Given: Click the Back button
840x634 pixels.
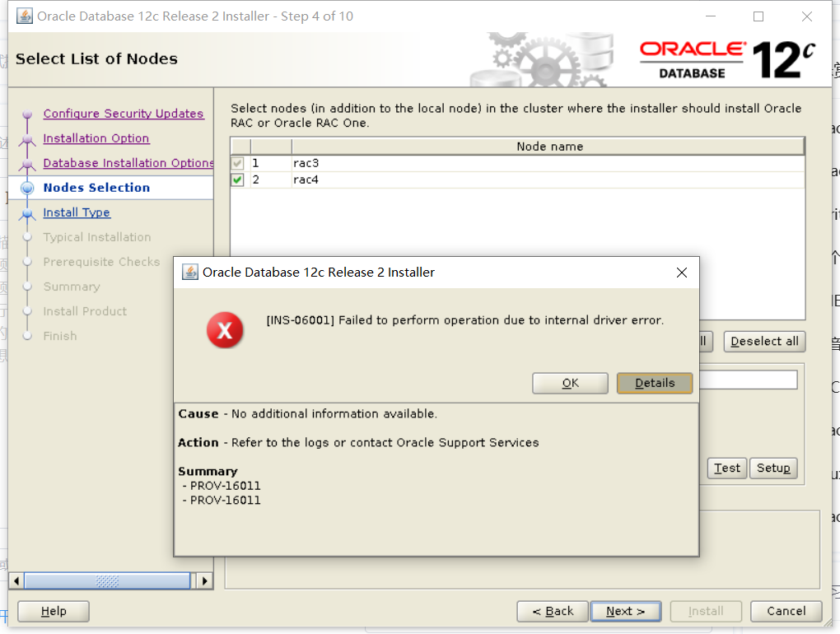Looking at the screenshot, I should pos(553,611).
